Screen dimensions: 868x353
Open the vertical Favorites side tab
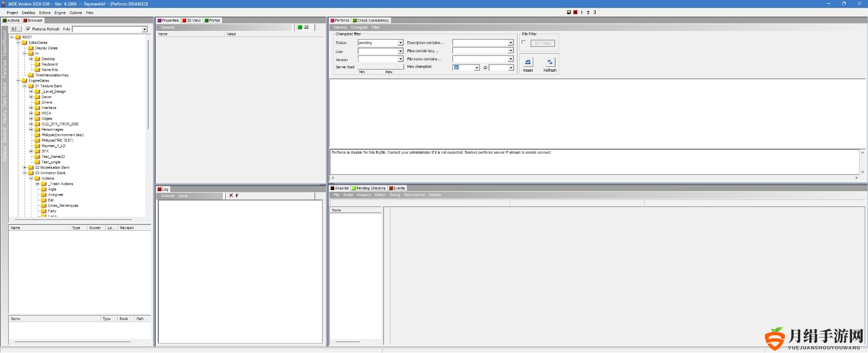[4, 68]
